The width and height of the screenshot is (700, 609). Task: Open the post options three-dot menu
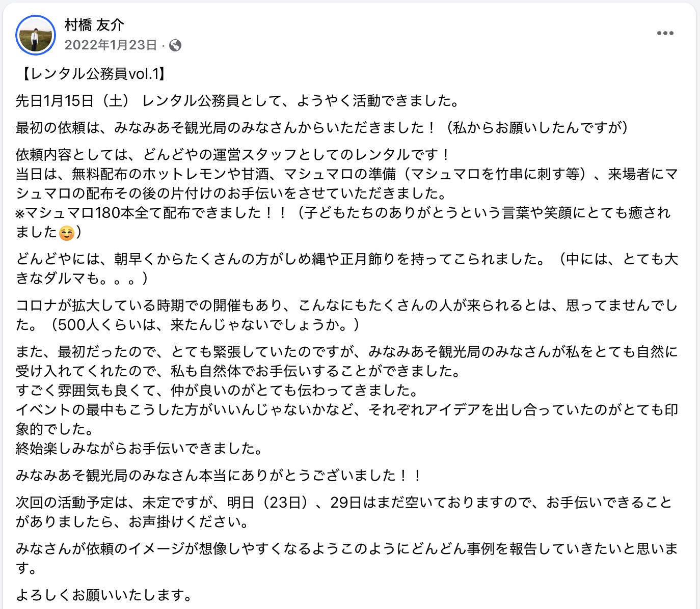tap(665, 34)
